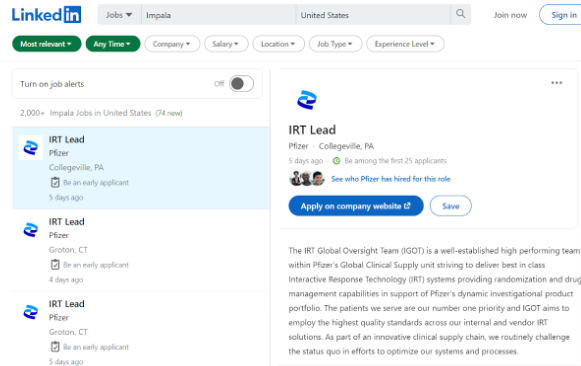Click Pfizer logo of third IRT Lead listing

click(x=31, y=312)
